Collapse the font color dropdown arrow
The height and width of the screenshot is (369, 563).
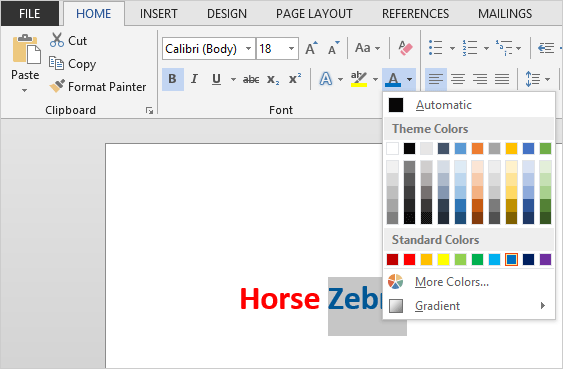(x=409, y=79)
